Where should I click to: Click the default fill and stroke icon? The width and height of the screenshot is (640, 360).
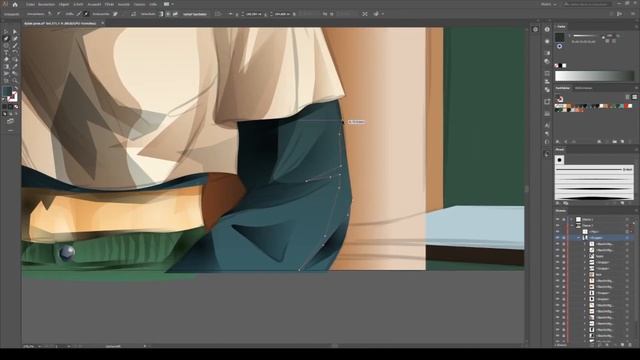coord(4,99)
